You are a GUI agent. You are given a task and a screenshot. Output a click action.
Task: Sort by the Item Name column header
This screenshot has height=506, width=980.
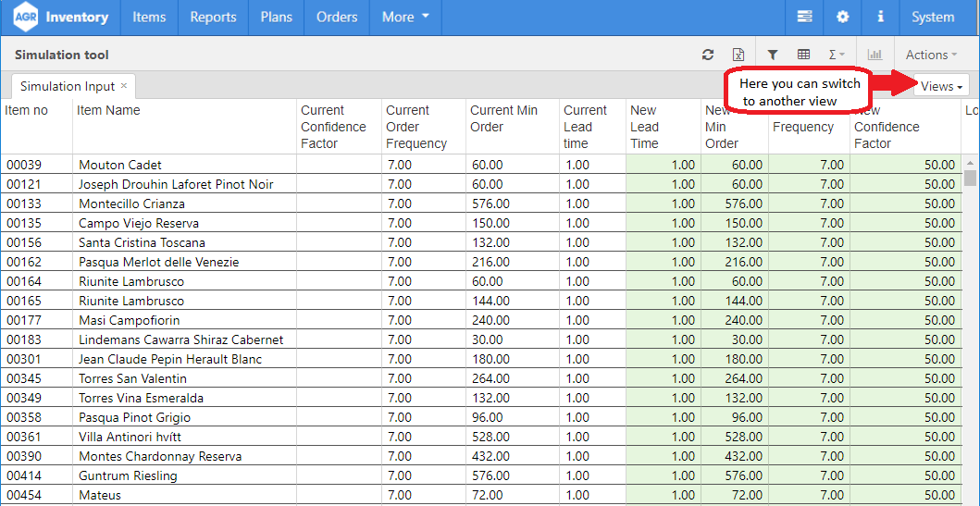pyautogui.click(x=109, y=110)
